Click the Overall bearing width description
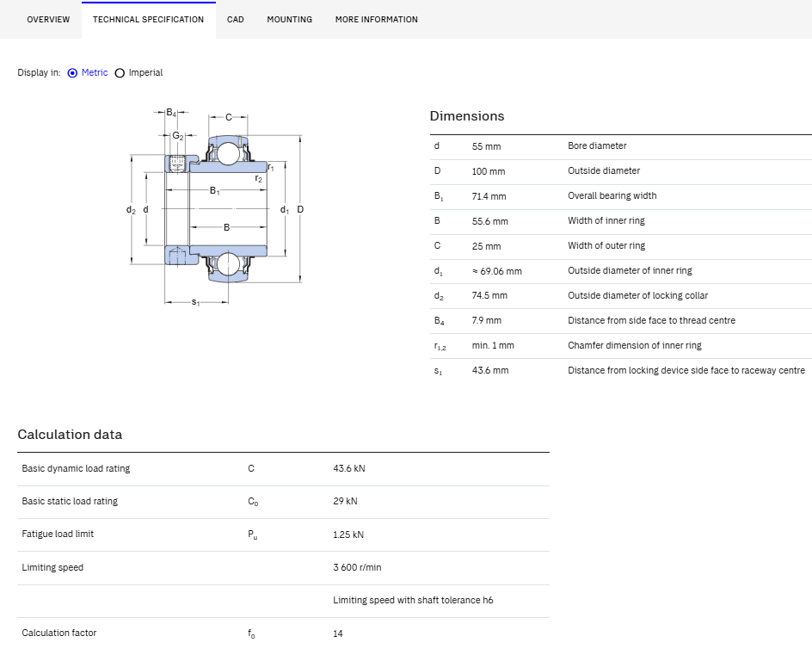812x655 pixels. [x=612, y=195]
